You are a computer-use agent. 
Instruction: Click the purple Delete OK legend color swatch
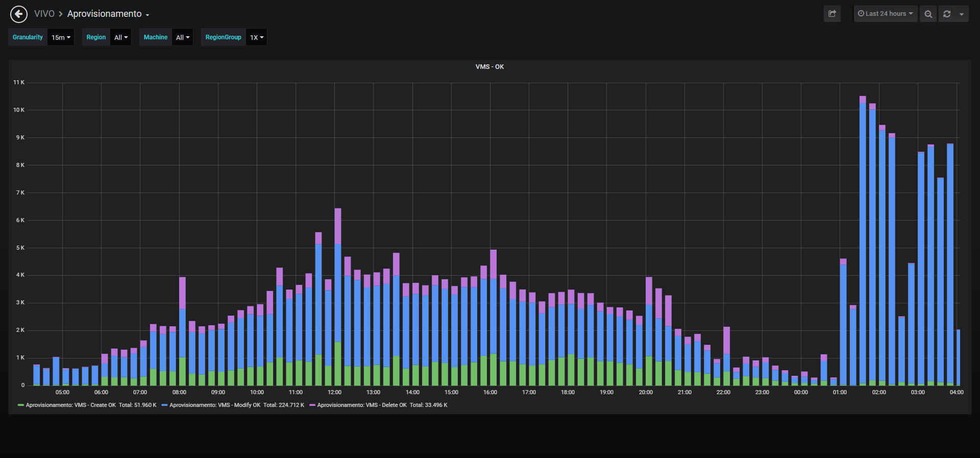pyautogui.click(x=312, y=405)
